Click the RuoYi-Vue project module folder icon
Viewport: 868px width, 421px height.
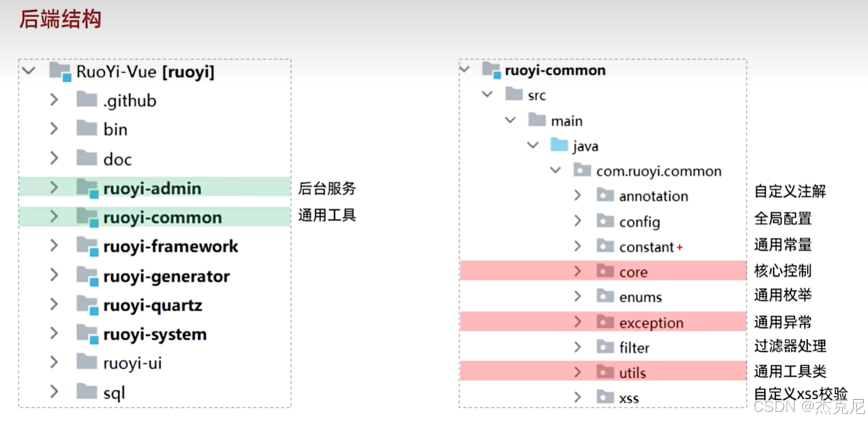[60, 71]
